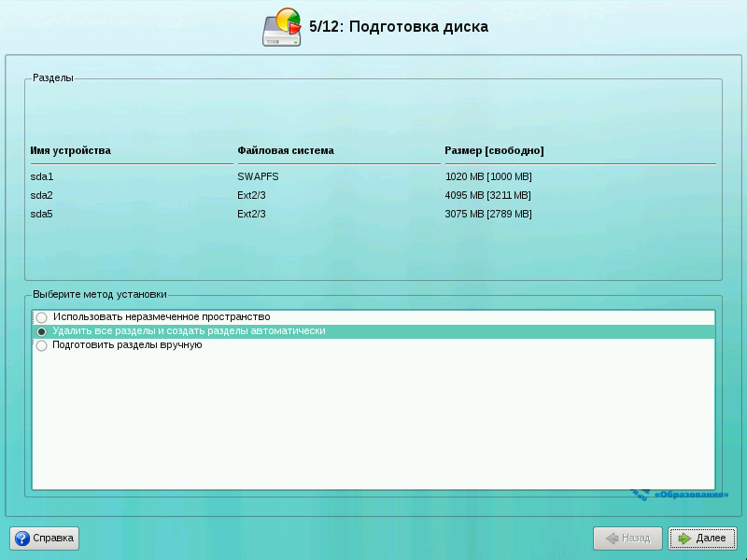Viewport: 747px width, 560px height.
Task: Click the '4095 MB [3211 MB]' size cell
Action: (x=488, y=195)
